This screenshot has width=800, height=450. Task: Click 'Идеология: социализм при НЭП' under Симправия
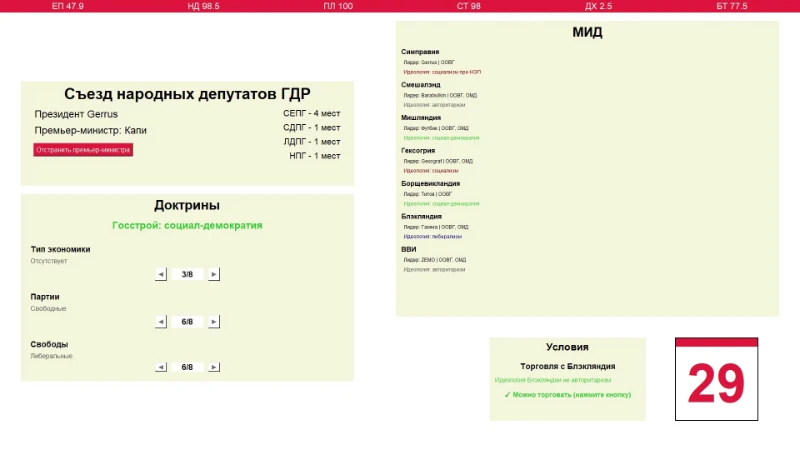pos(442,72)
